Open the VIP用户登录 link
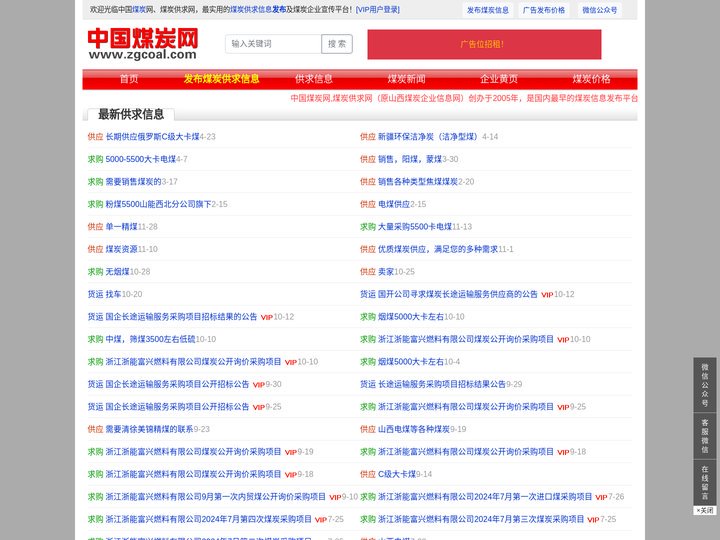Screen dimensions: 720x540 pos(378,10)
